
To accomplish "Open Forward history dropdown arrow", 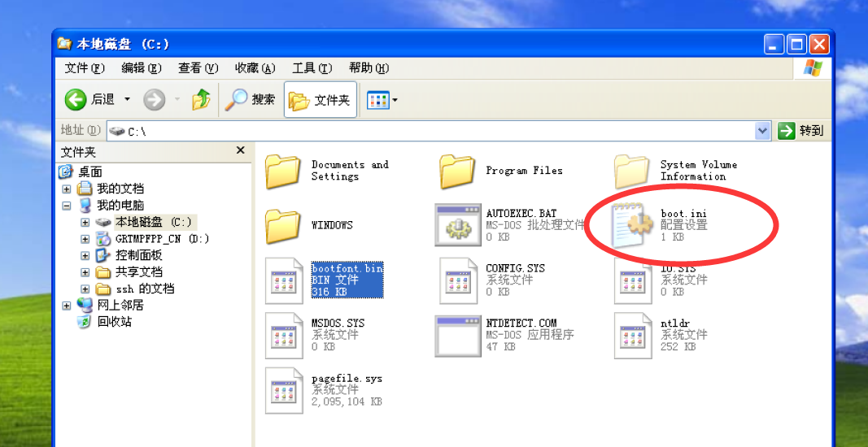I will 177,100.
